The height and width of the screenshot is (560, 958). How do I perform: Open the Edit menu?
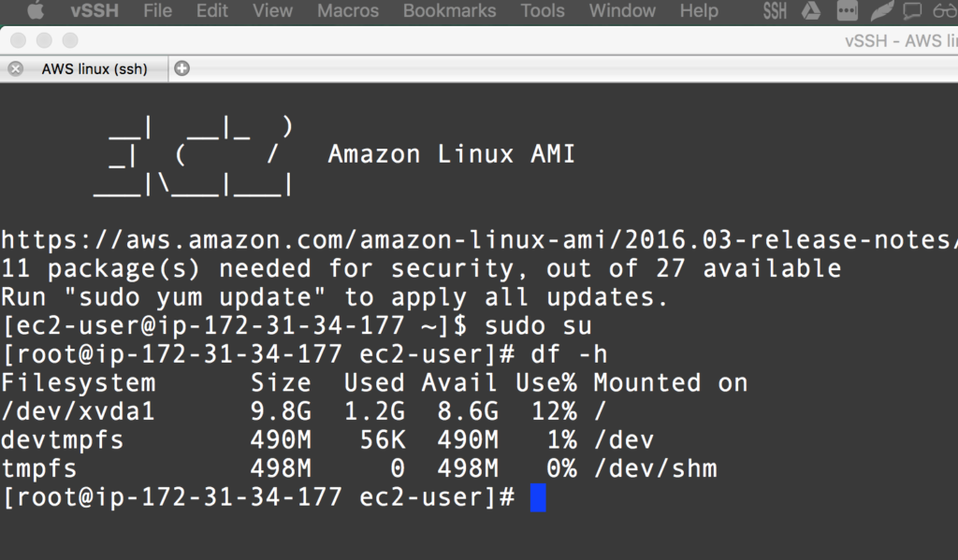[212, 11]
